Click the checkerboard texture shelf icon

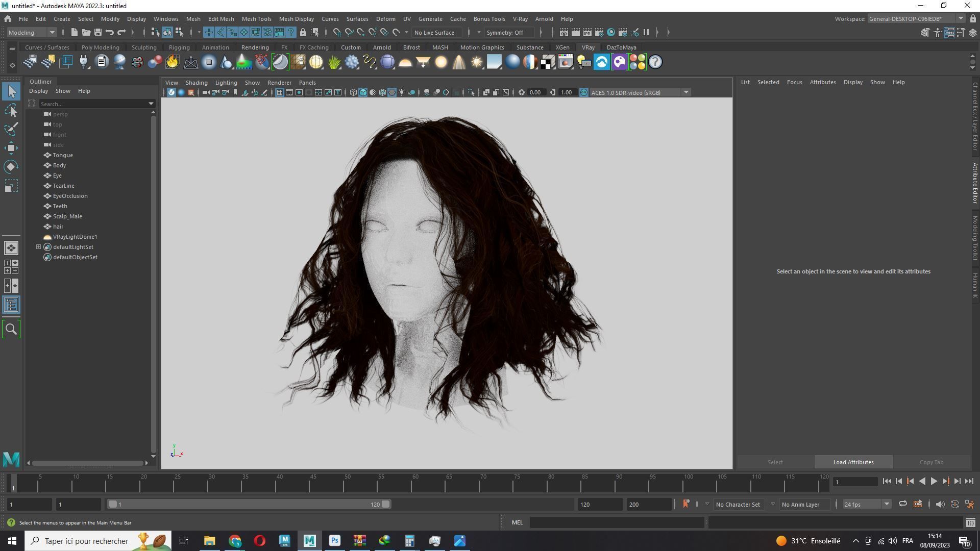(x=548, y=62)
